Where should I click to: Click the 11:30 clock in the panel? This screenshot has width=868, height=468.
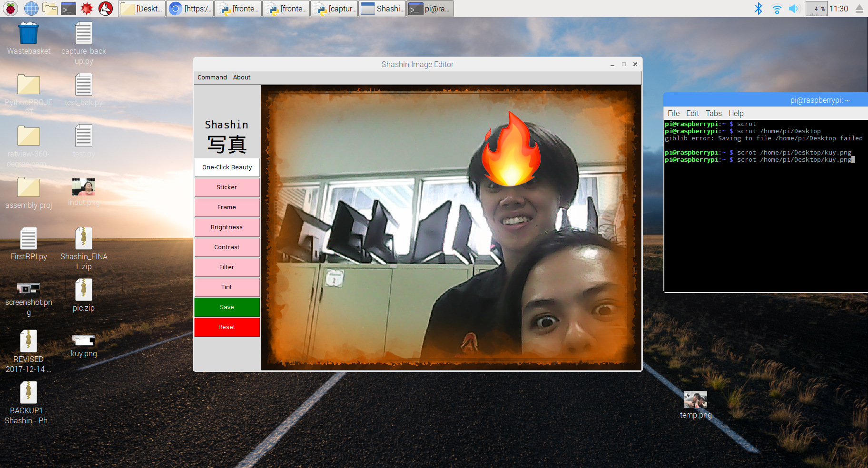point(839,9)
